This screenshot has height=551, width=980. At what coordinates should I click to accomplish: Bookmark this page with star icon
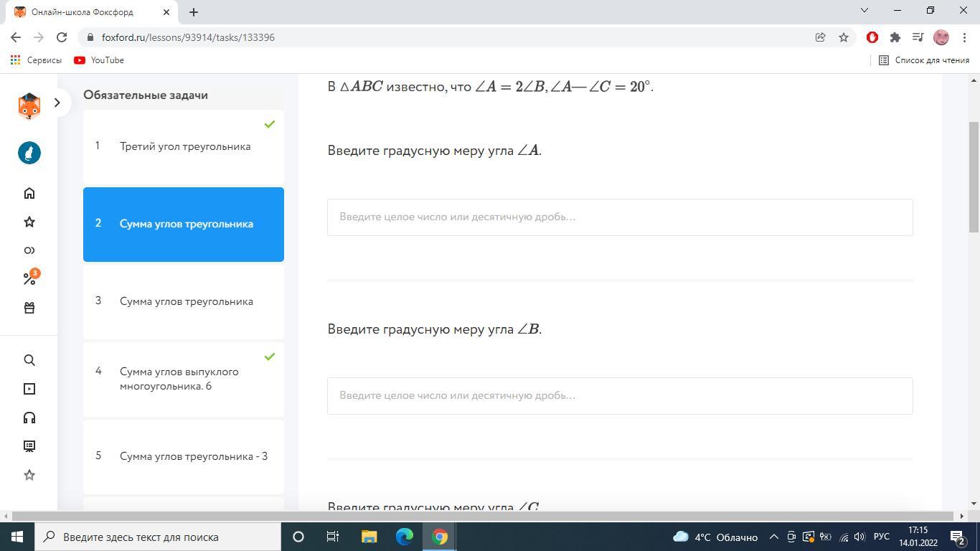tap(844, 37)
